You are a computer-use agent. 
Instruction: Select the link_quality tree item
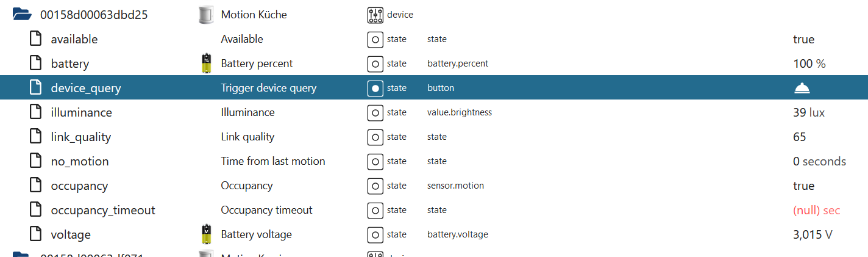point(80,137)
